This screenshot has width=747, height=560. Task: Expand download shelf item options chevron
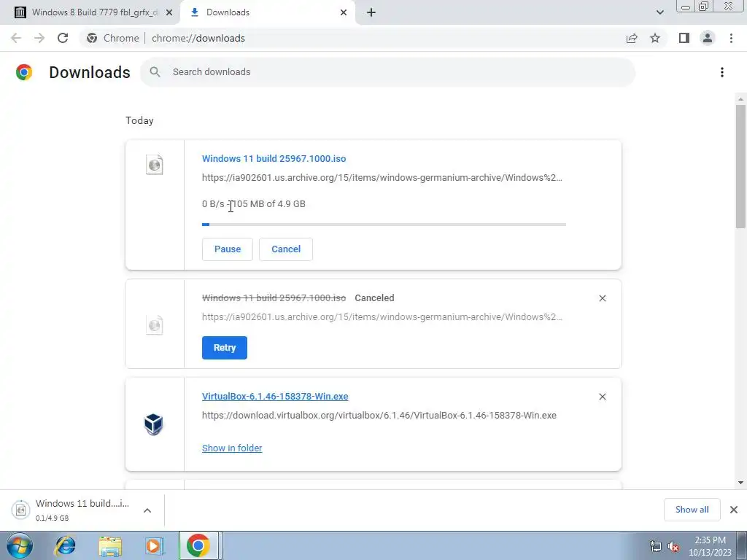tap(147, 510)
